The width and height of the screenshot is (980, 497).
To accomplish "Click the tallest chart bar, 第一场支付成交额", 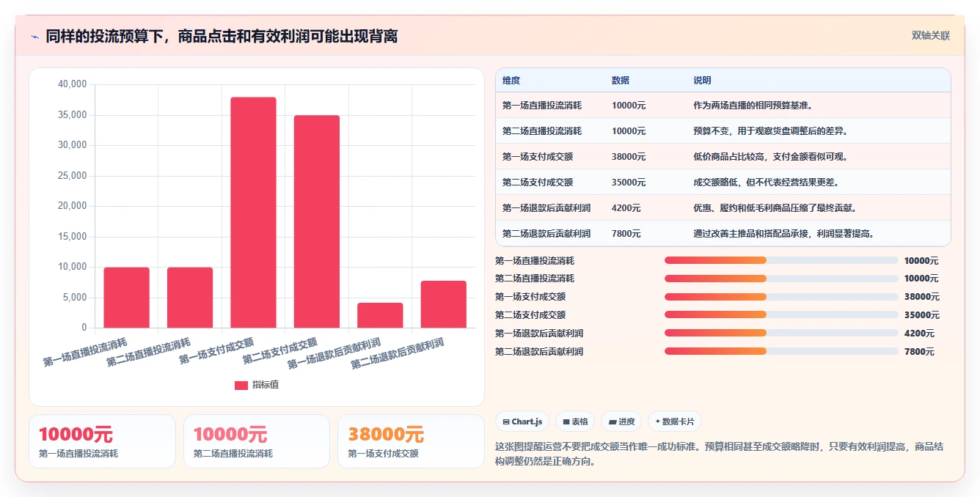I will 253,213.
